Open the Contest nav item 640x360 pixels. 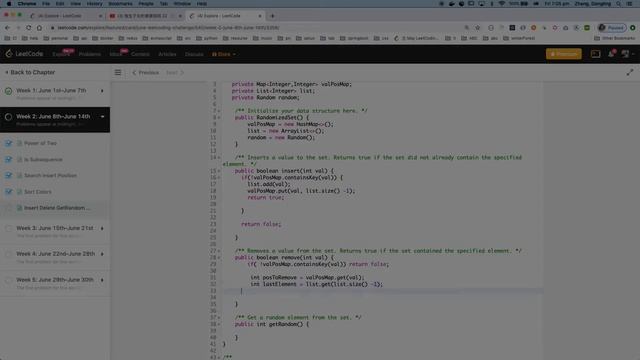pos(140,54)
